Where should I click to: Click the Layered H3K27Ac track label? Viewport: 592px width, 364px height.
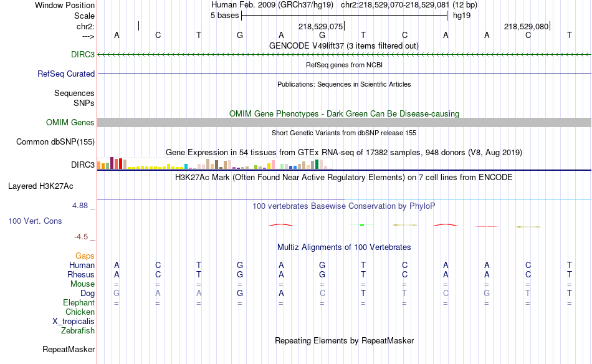coord(41,186)
